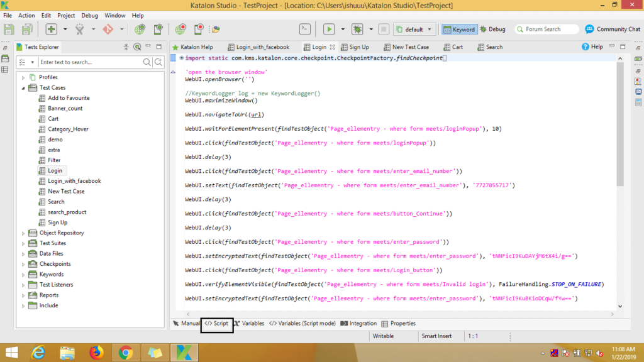Switch to the Cart editor tab
Screen dimensions: 644x362
[x=453, y=47]
